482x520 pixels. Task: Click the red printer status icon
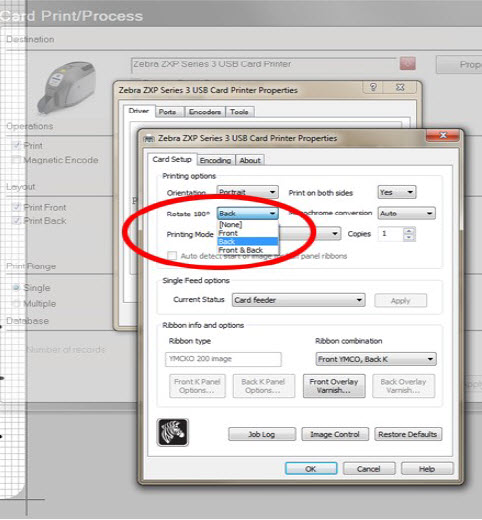click(x=407, y=63)
